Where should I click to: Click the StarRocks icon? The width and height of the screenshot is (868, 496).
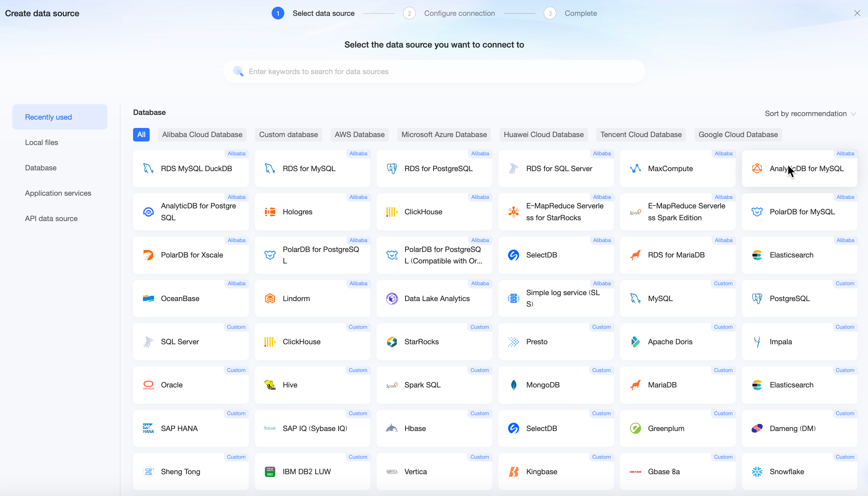[392, 341]
